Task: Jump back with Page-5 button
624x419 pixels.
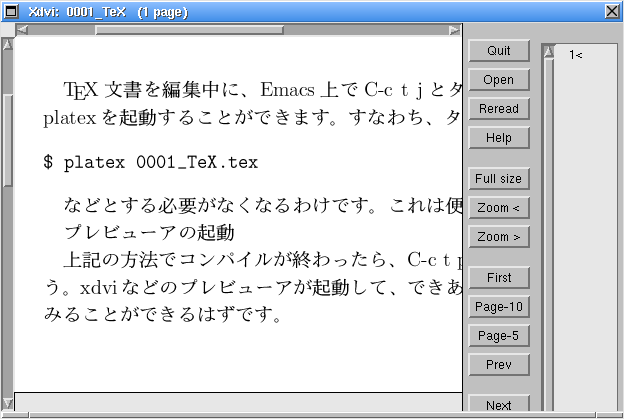Action: tap(499, 335)
